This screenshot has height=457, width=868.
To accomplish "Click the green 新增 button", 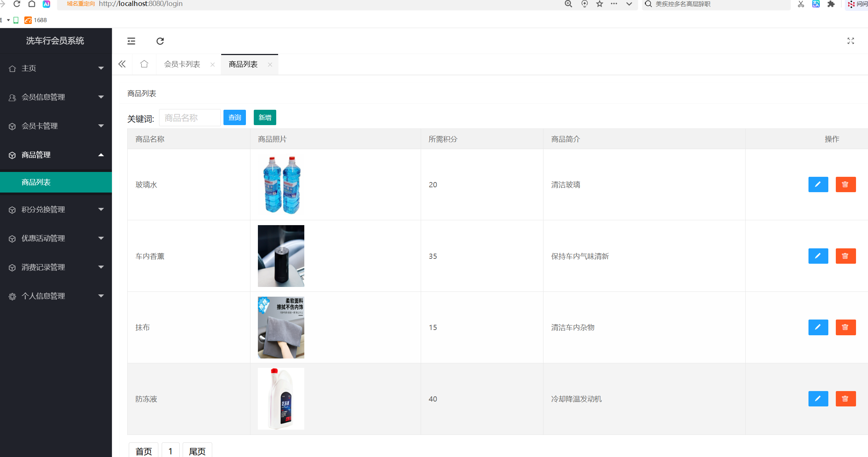I will (x=265, y=118).
